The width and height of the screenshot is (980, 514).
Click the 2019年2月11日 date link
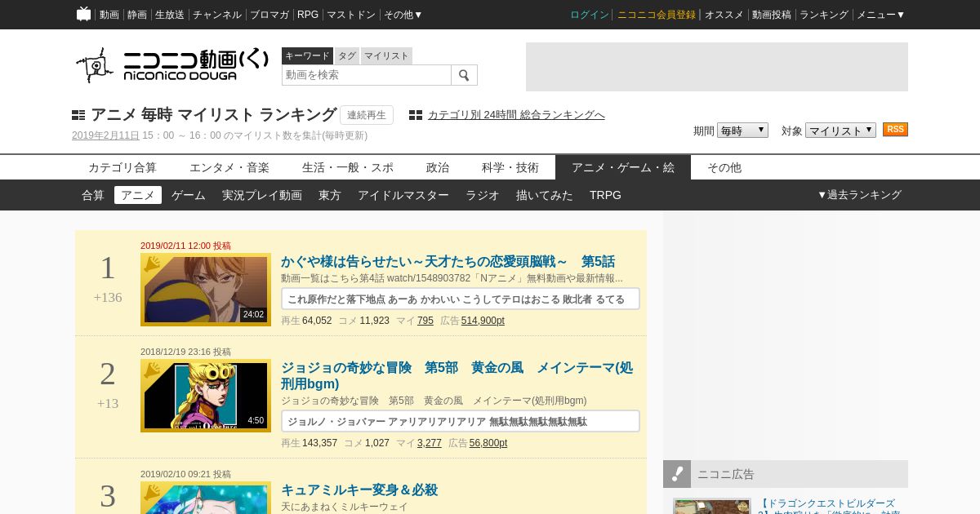(105, 135)
